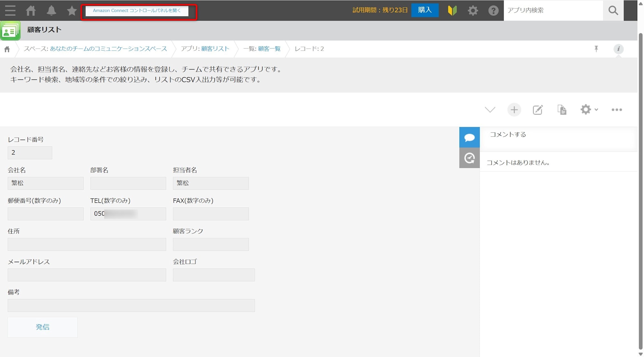Show the comments tab bubble
The width and height of the screenshot is (644, 357).
(469, 137)
